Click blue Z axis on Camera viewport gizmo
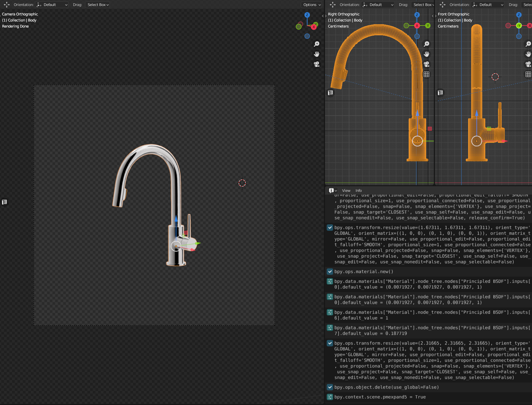This screenshot has height=405, width=532. click(x=307, y=15)
